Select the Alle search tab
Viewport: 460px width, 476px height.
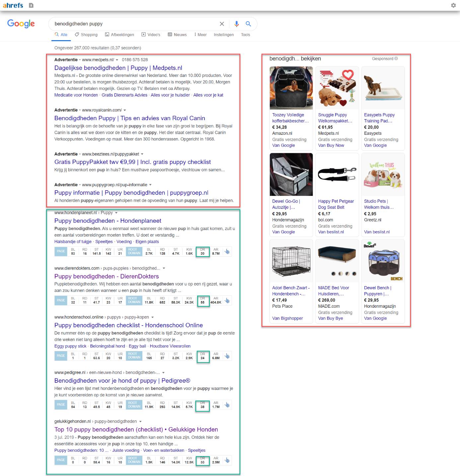pos(61,35)
